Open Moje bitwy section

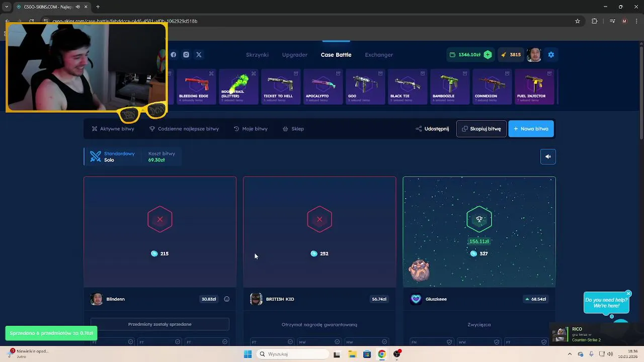pos(251,129)
